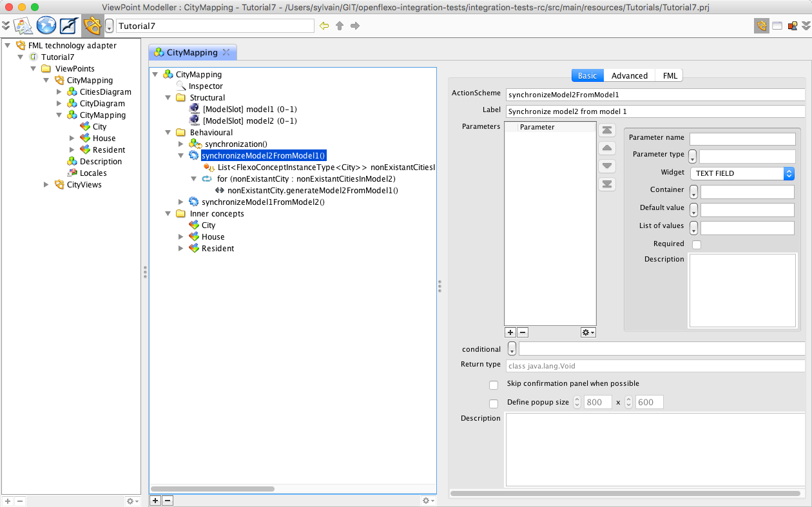Open gear menu below project browser
Image resolution: width=812 pixels, height=507 pixels.
click(132, 501)
